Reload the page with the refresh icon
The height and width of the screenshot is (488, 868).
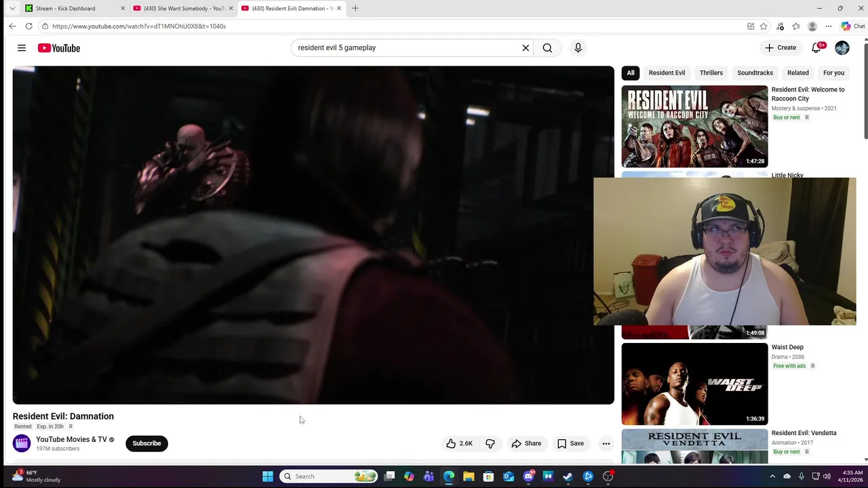pos(28,26)
